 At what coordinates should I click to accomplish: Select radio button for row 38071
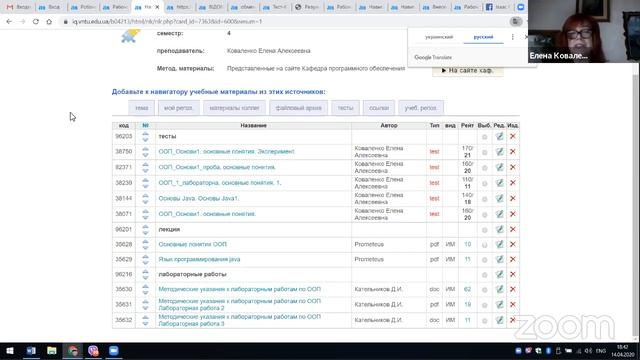(484, 215)
